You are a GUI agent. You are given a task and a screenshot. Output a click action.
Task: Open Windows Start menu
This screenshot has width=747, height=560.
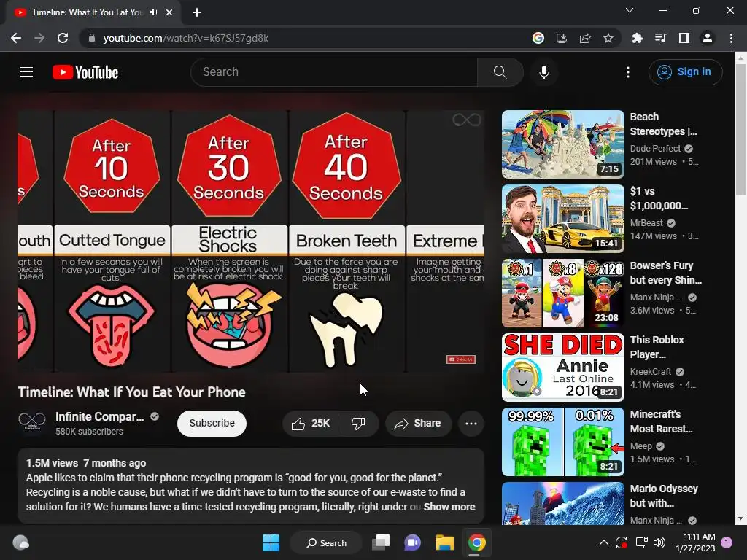pos(271,542)
